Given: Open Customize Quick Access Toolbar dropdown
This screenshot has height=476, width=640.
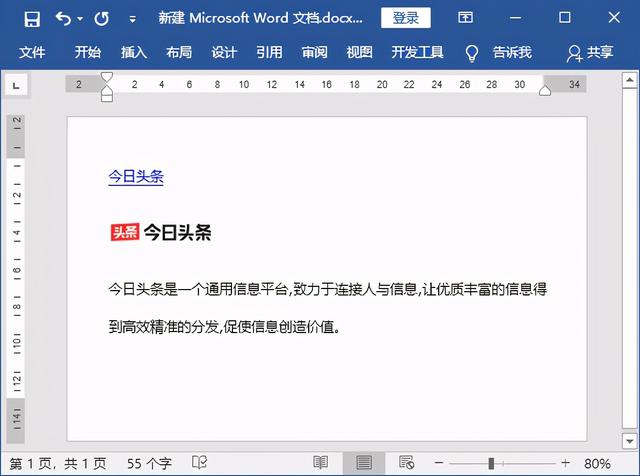Looking at the screenshot, I should click(x=132, y=19).
